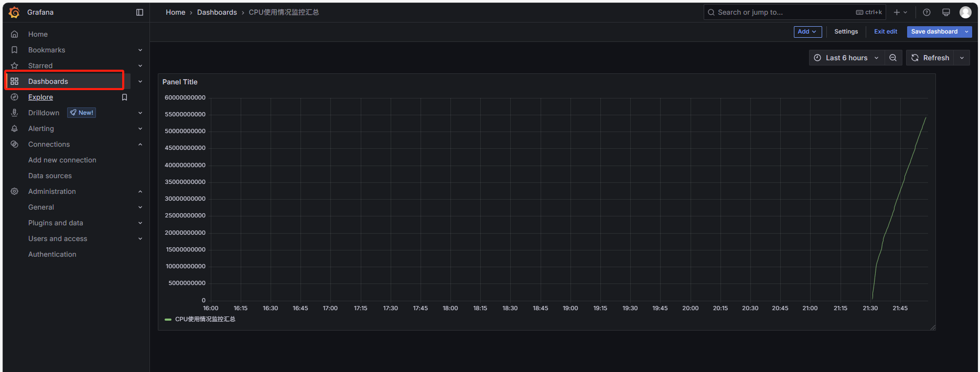Toggle the CPU使用情况监控汇总 legend series
The width and height of the screenshot is (980, 372).
click(x=205, y=319)
